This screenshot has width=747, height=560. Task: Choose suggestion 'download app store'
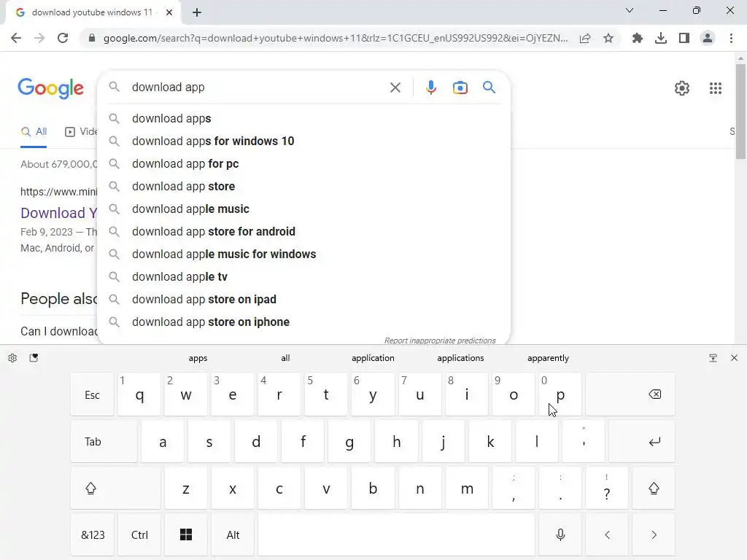point(303,186)
